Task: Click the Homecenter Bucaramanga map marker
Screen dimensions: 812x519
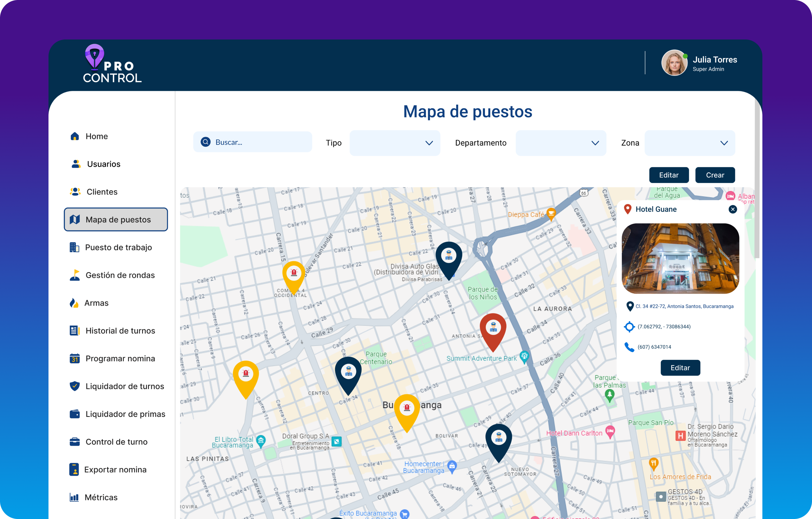Action: click(452, 467)
